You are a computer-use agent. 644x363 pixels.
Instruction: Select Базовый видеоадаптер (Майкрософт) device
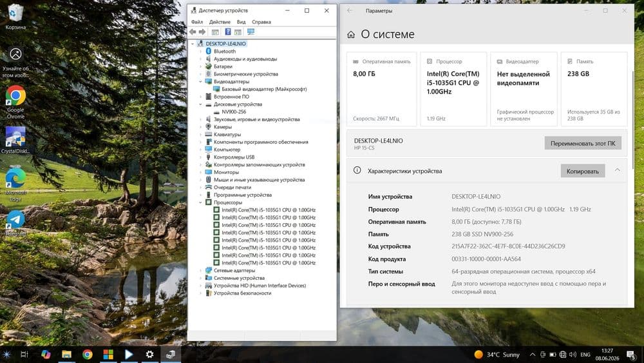point(263,89)
